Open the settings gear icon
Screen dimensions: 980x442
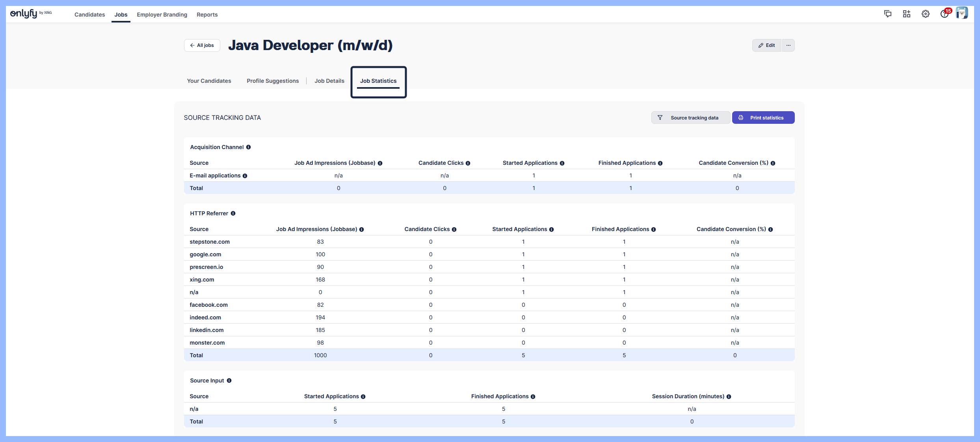[x=926, y=14]
